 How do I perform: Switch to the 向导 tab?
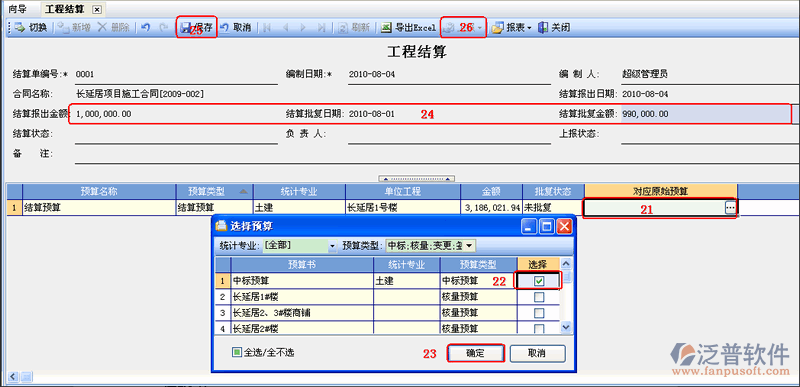(x=17, y=9)
